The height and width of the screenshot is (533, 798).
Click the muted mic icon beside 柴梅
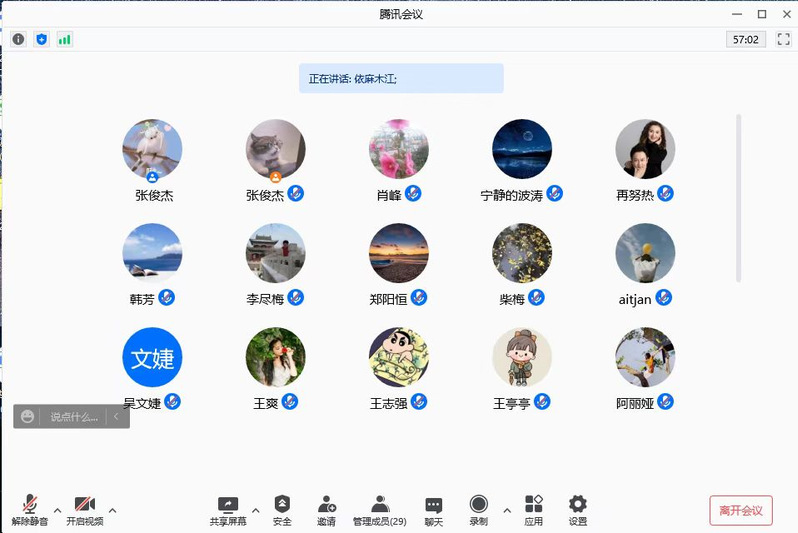536,297
